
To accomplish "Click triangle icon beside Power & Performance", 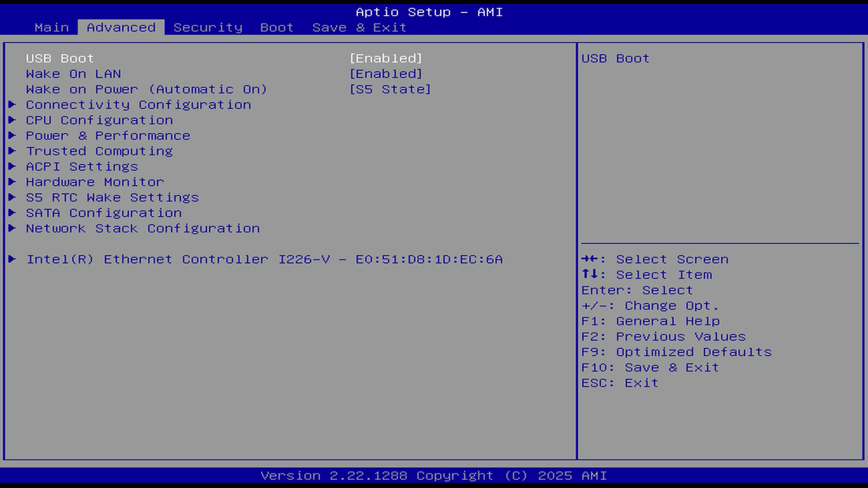I will [12, 136].
